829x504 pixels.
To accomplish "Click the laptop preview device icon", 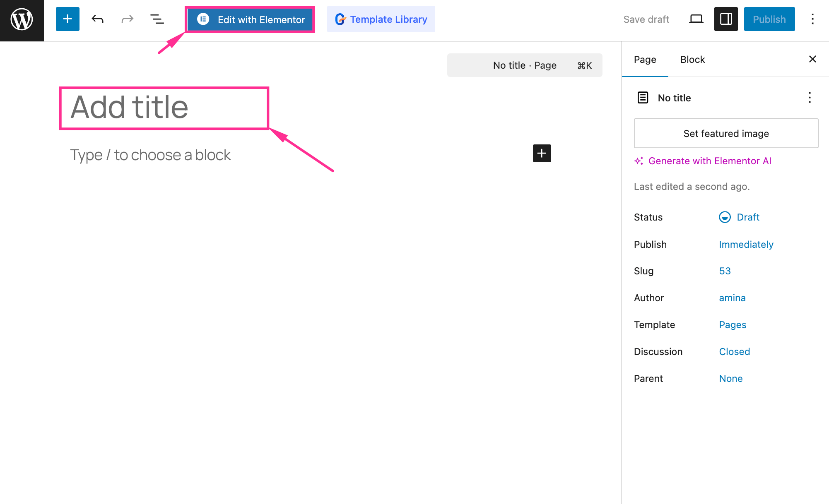I will pyautogui.click(x=696, y=19).
